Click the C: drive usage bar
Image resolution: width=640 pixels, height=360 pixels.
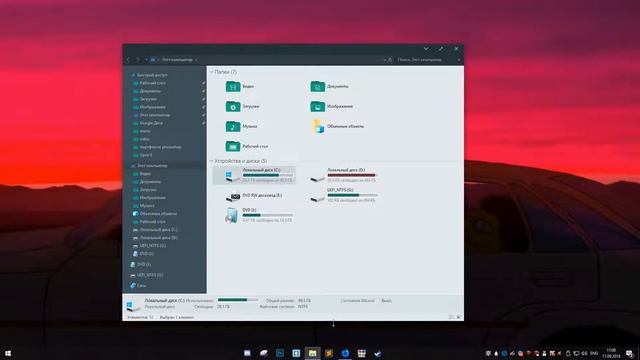coord(268,175)
